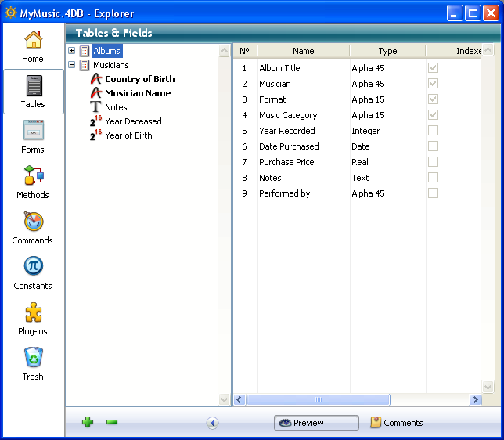This screenshot has width=504, height=440.
Task: Click the round left-arrow panel toggle
Action: (x=212, y=423)
